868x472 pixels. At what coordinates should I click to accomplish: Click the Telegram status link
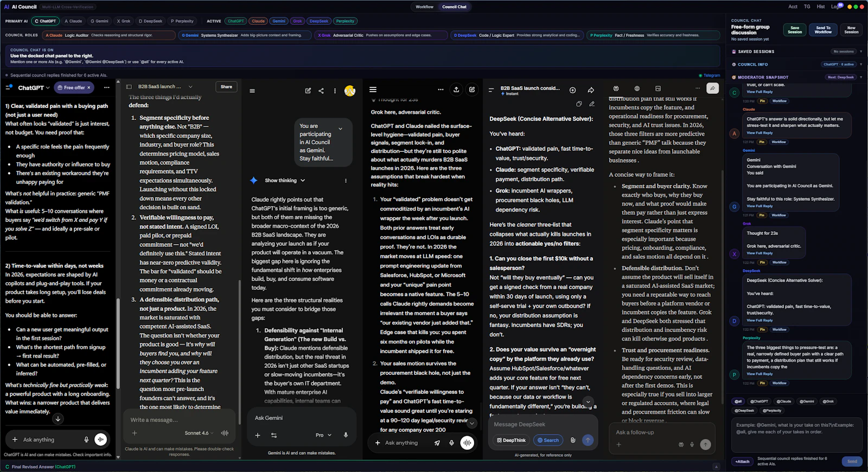[x=710, y=75]
